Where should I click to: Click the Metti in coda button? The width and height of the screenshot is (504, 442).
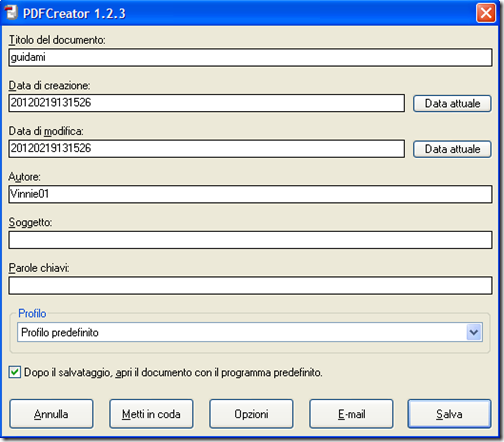coord(151,414)
